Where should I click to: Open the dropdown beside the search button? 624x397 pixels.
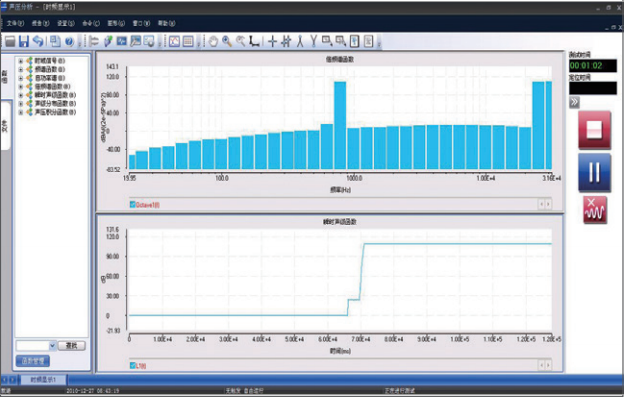pos(52,345)
